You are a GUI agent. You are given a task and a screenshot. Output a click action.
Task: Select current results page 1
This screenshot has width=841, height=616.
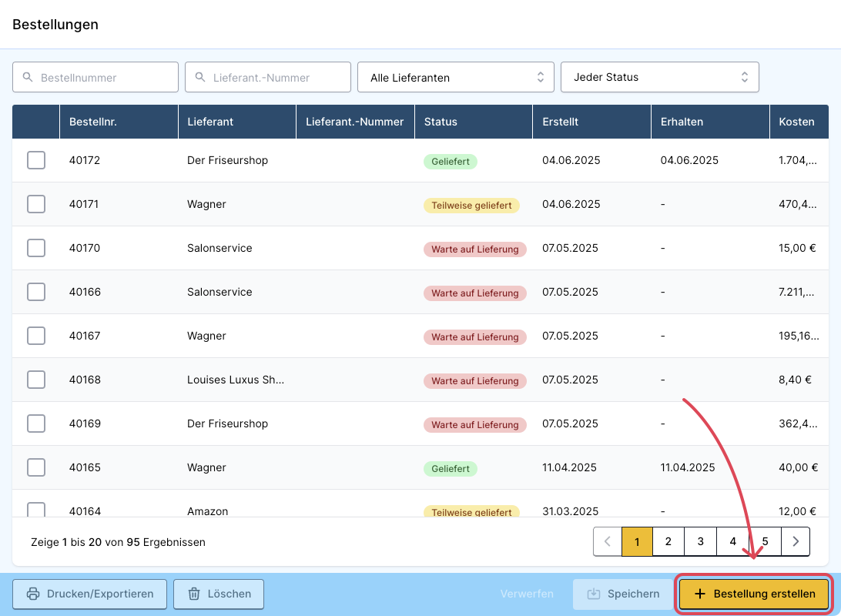637,541
